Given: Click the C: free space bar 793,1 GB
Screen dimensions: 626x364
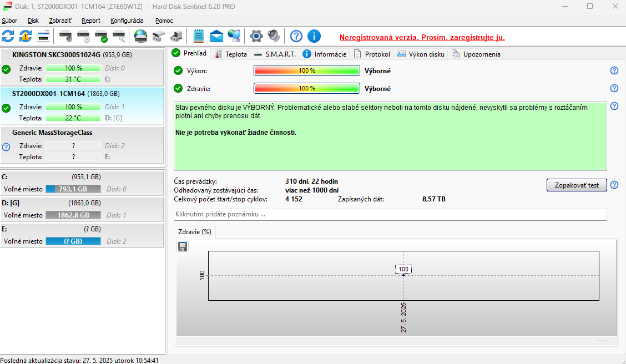Looking at the screenshot, I should pos(73,189).
